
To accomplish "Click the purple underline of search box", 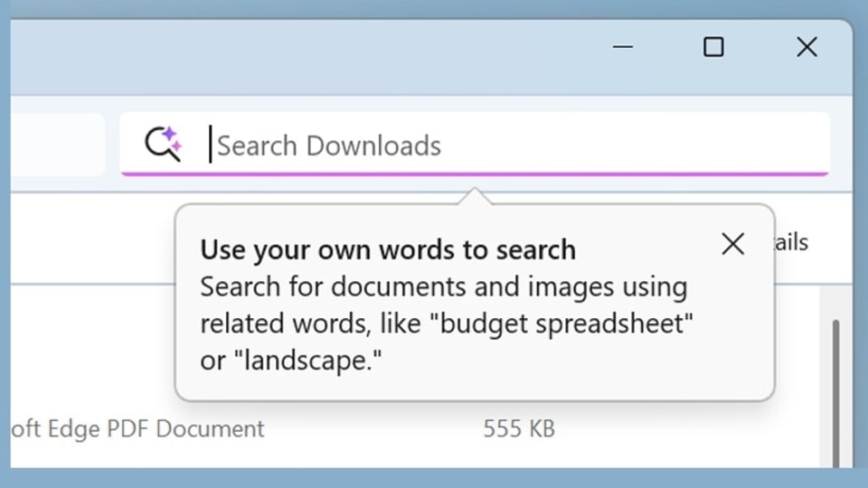I will 475,174.
